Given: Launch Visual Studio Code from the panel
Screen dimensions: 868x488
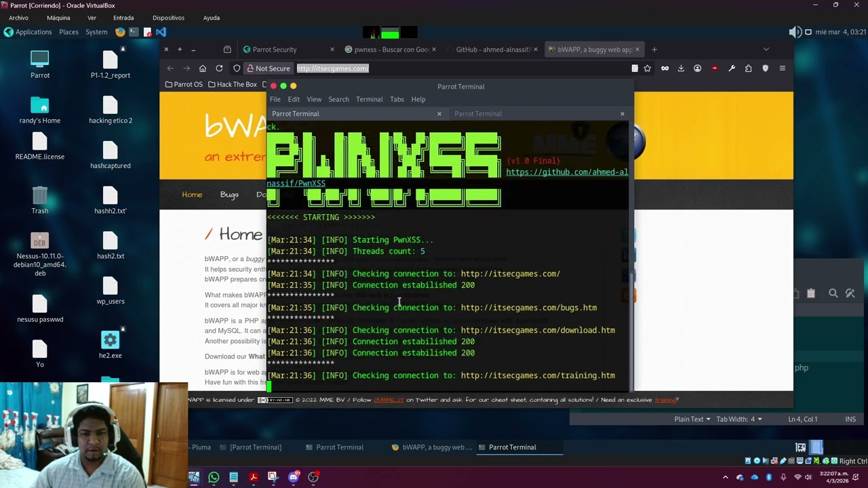Looking at the screenshot, I should coord(161,32).
